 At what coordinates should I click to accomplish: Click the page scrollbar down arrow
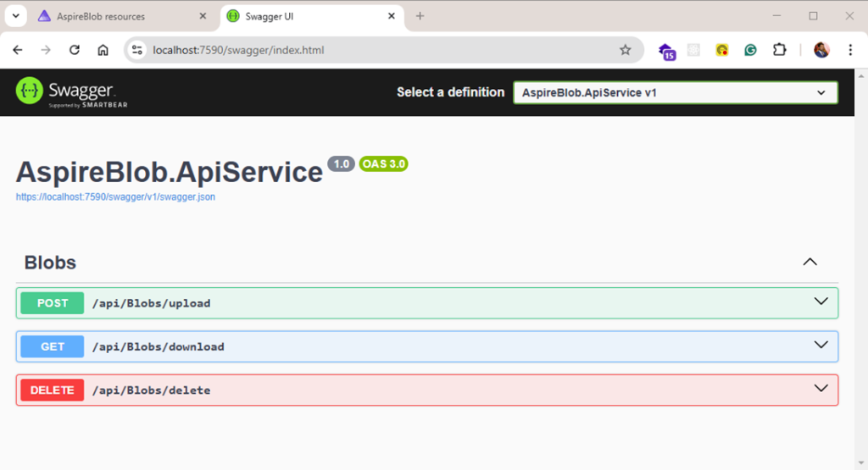[861, 463]
